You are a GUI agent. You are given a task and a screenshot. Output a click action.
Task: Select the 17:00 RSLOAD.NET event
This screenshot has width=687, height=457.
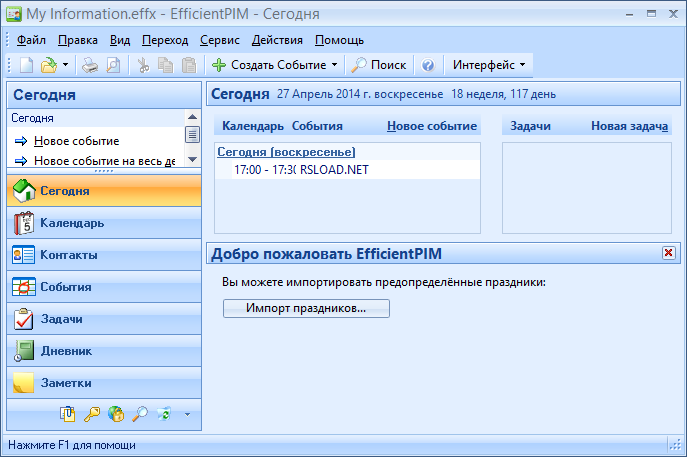(x=347, y=170)
